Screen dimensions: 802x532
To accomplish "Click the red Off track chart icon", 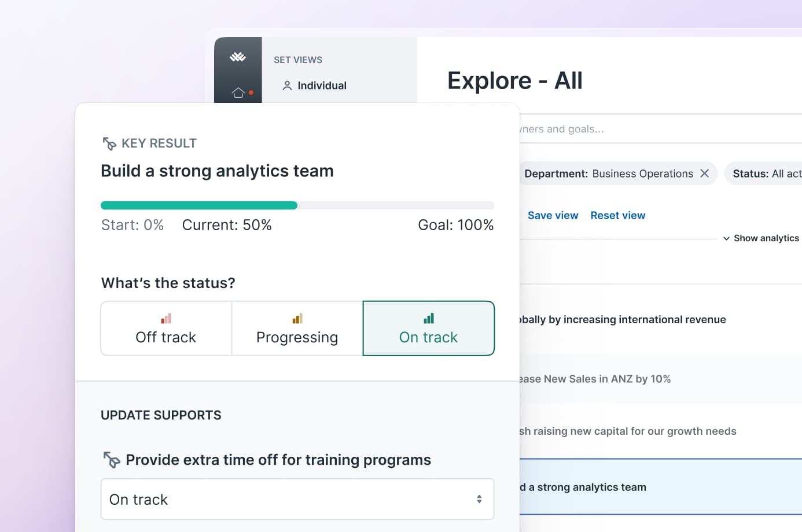I will pos(165,318).
